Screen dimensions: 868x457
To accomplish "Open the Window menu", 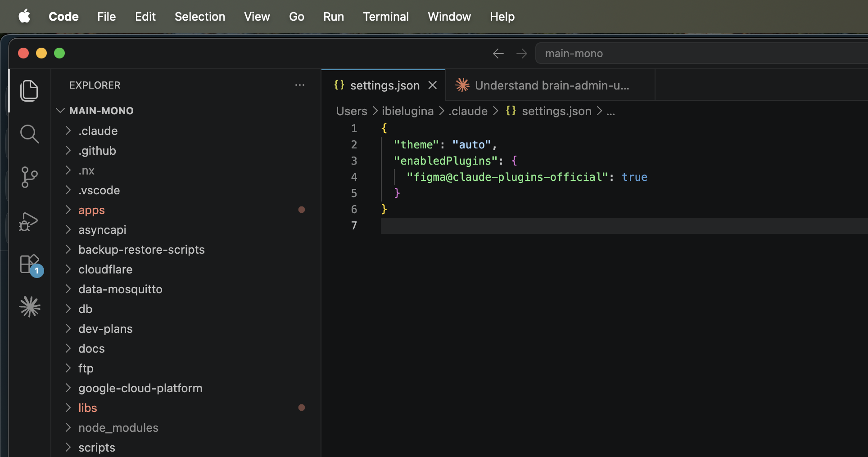I will (x=449, y=17).
